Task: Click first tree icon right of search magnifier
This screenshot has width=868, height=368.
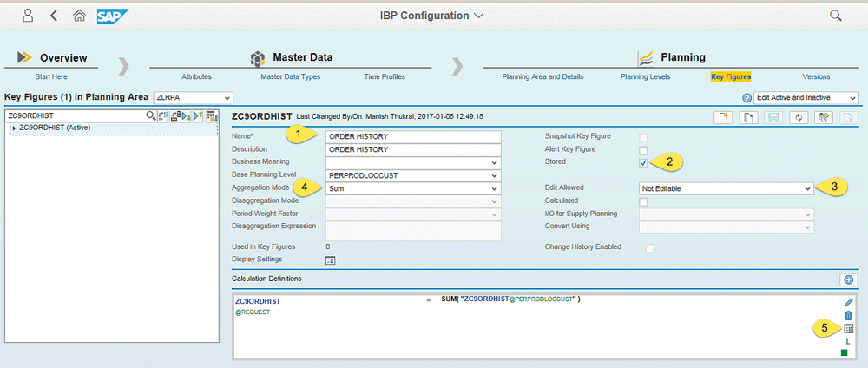Action: pyautogui.click(x=163, y=116)
